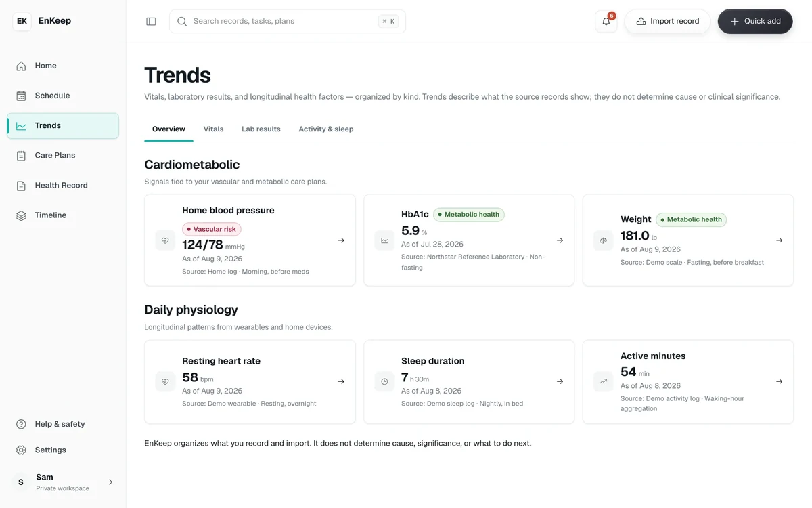Click the EK logo badge

[22, 21]
